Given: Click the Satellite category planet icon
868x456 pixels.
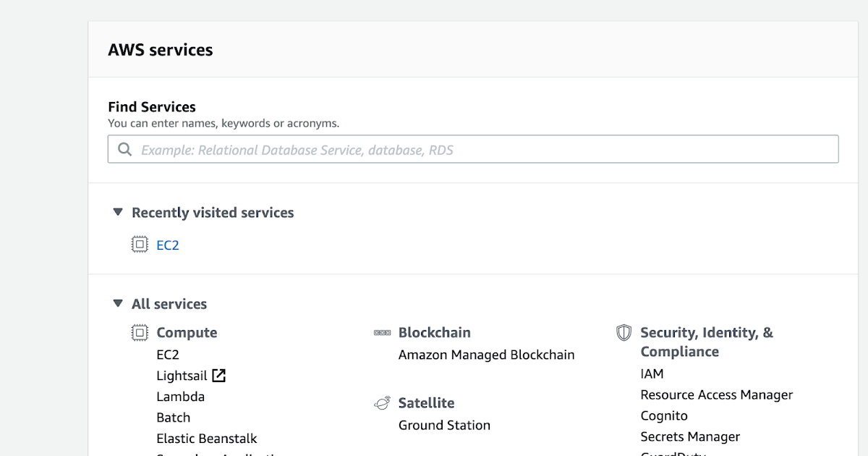Looking at the screenshot, I should point(383,402).
